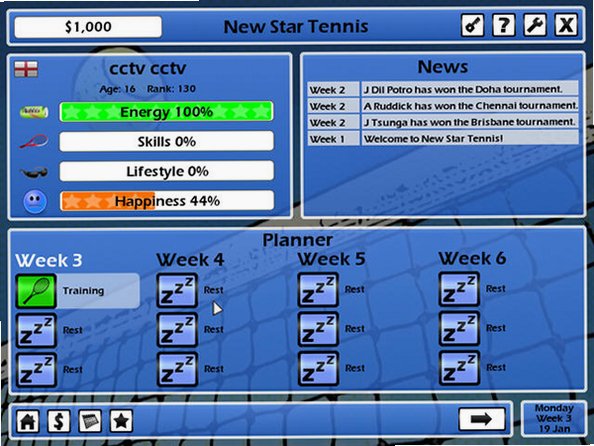Viewport: 594px width, 446px height.
Task: Click the $1,000 money display
Action: (88, 27)
